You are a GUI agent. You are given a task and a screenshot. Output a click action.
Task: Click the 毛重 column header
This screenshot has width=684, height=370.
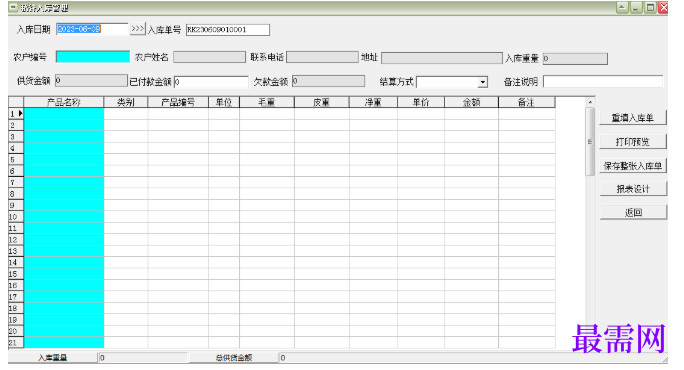pyautogui.click(x=267, y=102)
